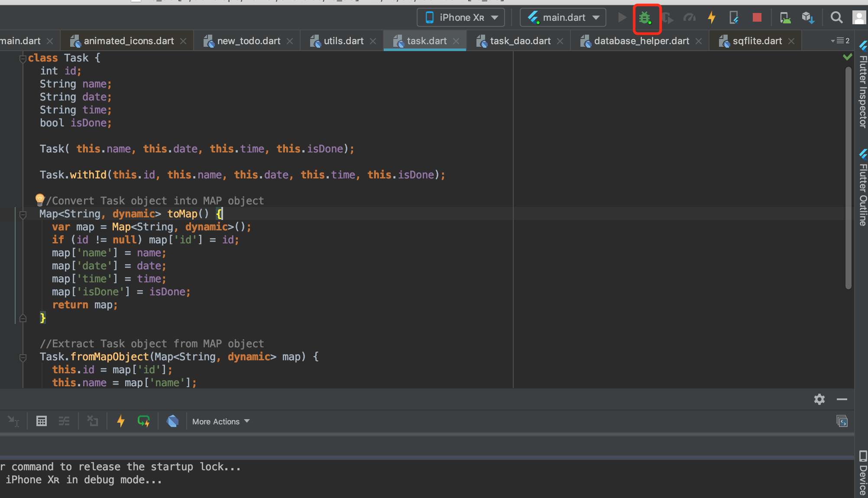Open main.dart run configuration dropdown

tap(563, 18)
